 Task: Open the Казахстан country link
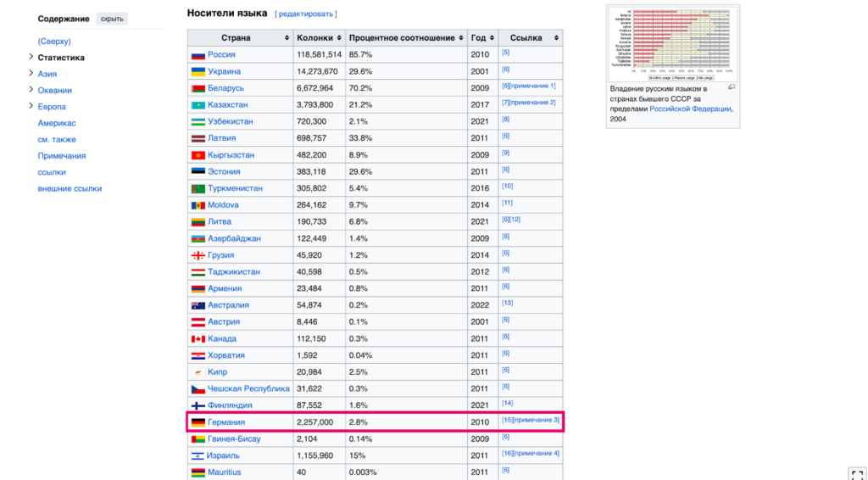pos(227,104)
